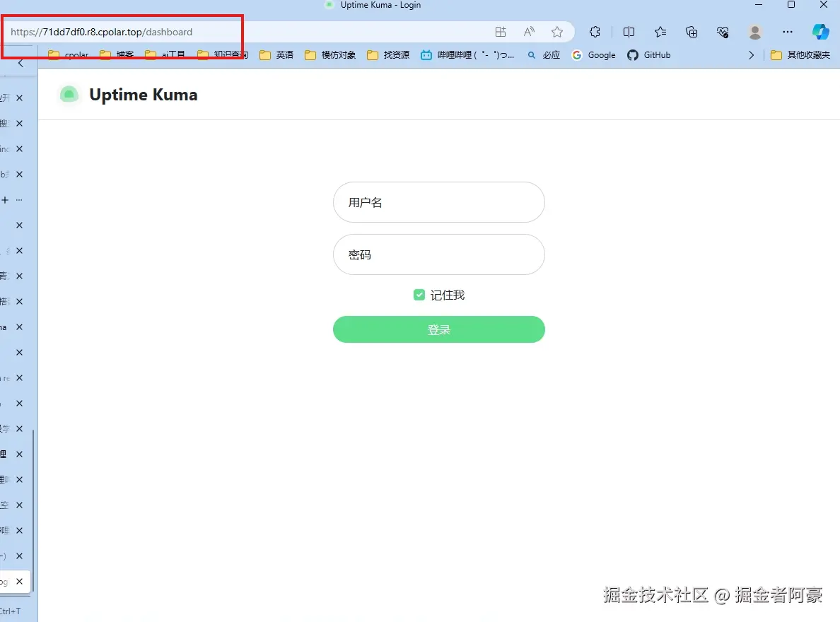The height and width of the screenshot is (622, 840).
Task: Open the user profile avatar
Action: 755,32
